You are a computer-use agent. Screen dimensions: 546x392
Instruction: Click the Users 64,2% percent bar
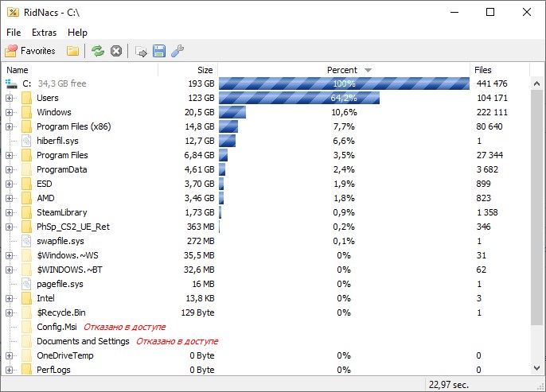pyautogui.click(x=298, y=98)
